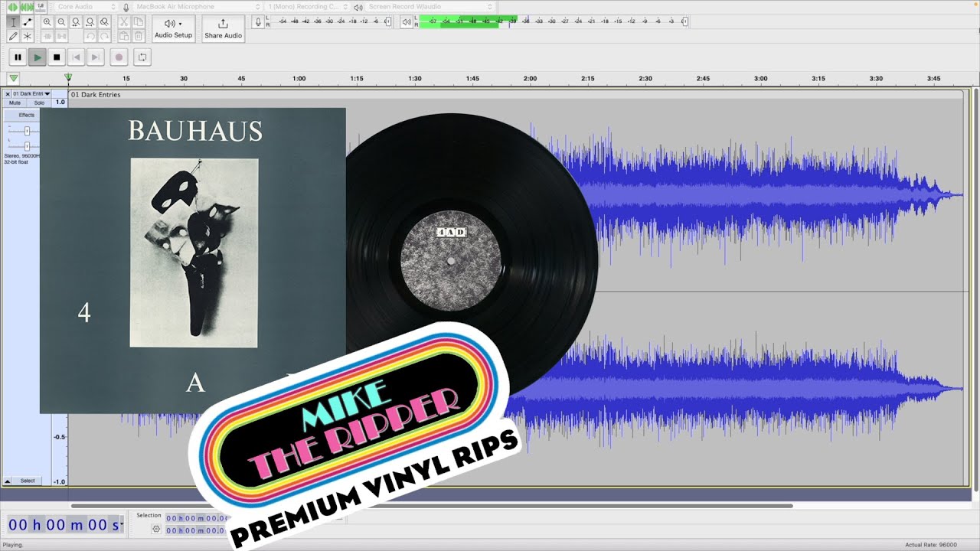Image resolution: width=980 pixels, height=551 pixels.
Task: Open the MacBook Air Microphone device dropdown
Action: 198,7
